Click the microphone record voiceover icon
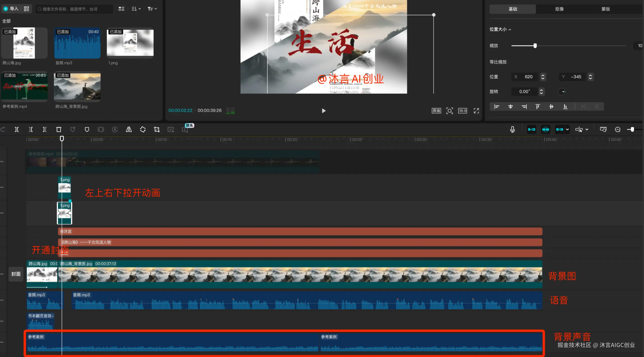This screenshot has width=644, height=357. (x=512, y=129)
